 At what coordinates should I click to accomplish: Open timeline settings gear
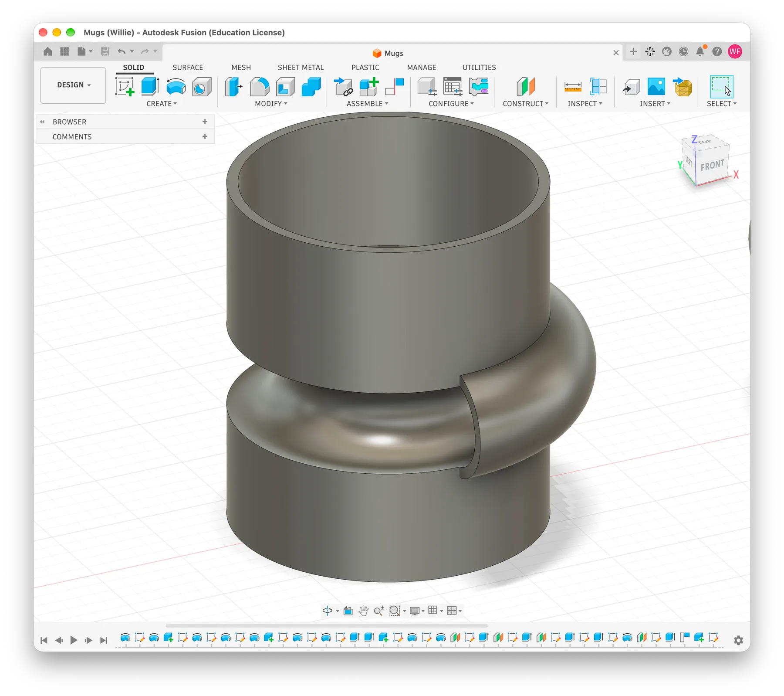(738, 640)
